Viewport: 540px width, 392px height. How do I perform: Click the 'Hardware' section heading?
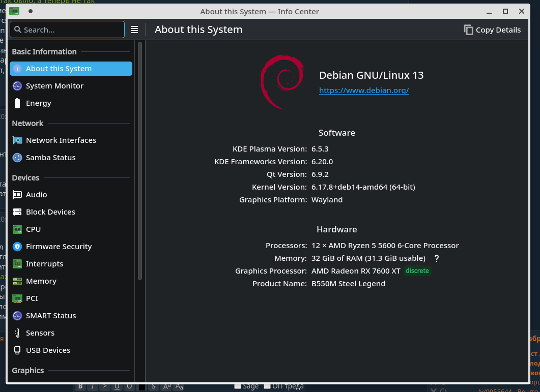tap(337, 229)
